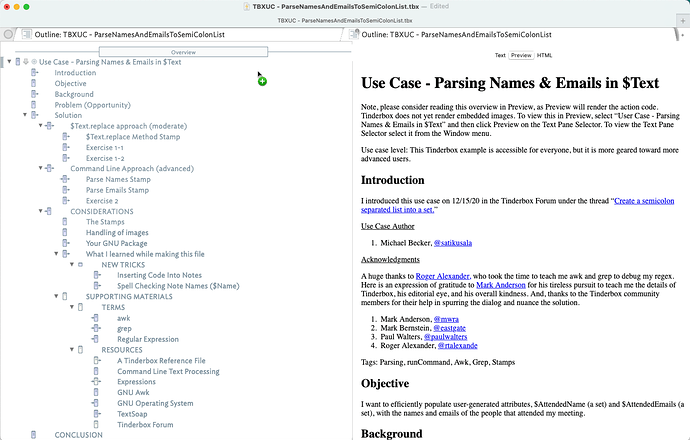Collapse What I learned while making this file
This screenshot has width=690, height=440.
[56, 254]
